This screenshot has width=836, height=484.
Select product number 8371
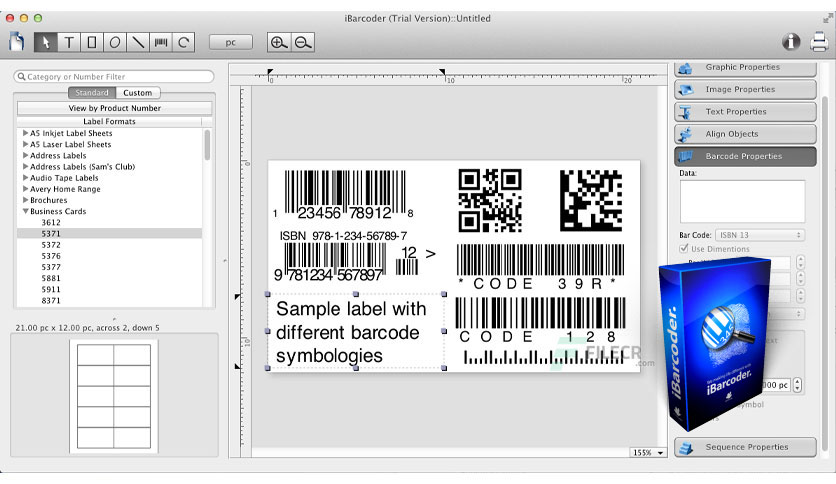click(109, 301)
